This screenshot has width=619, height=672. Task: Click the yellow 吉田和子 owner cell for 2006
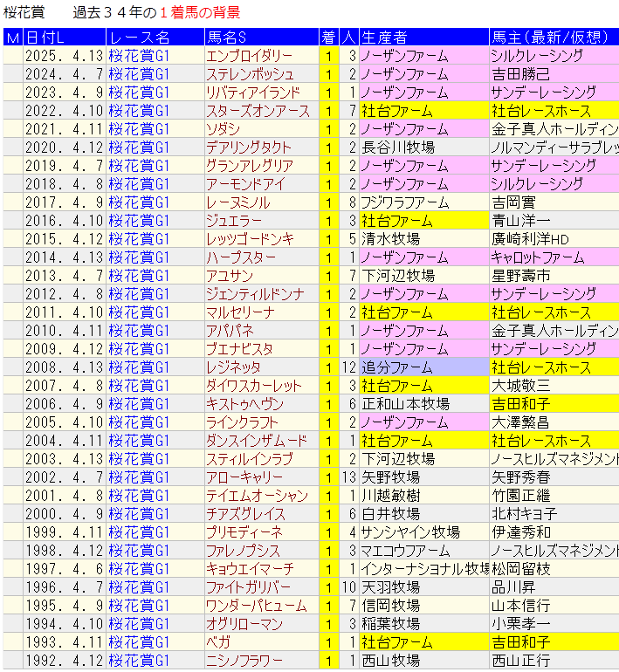(520, 404)
